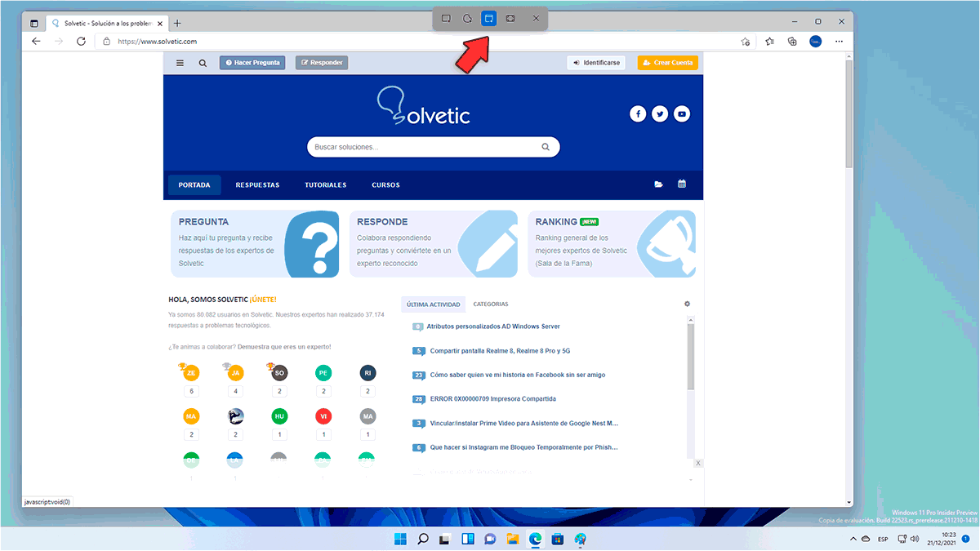Select the window snip mode
980x551 pixels.
click(488, 18)
